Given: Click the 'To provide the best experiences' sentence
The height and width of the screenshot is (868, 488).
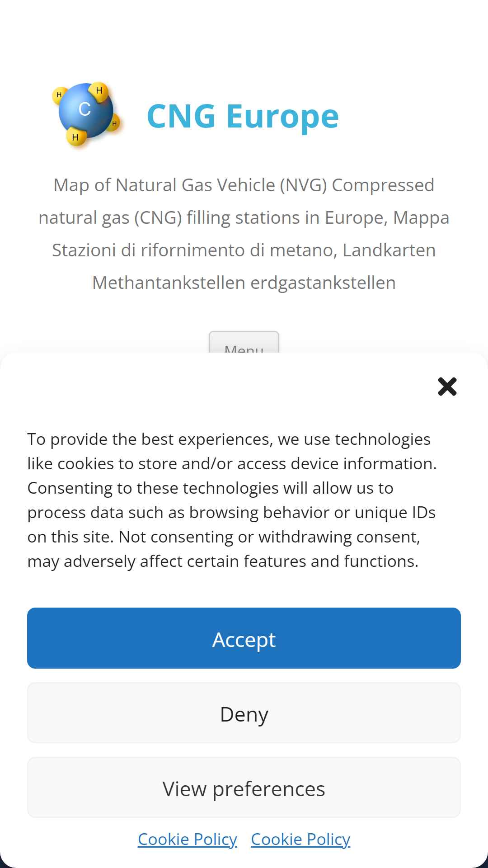Looking at the screenshot, I should pos(232,451).
